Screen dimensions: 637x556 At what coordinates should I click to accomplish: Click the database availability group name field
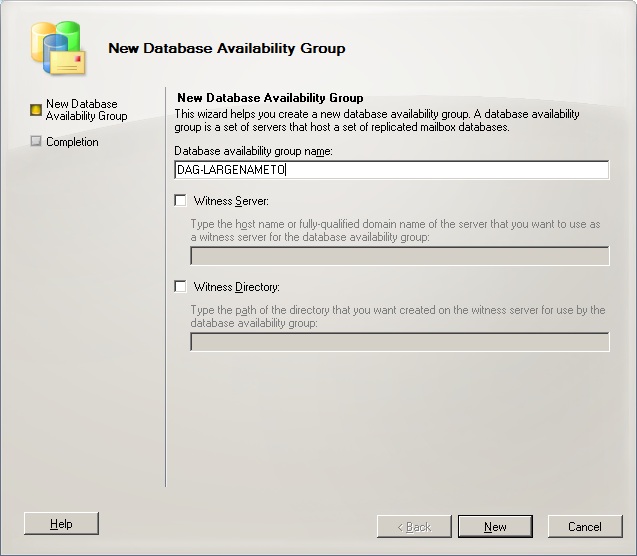pyautogui.click(x=391, y=170)
